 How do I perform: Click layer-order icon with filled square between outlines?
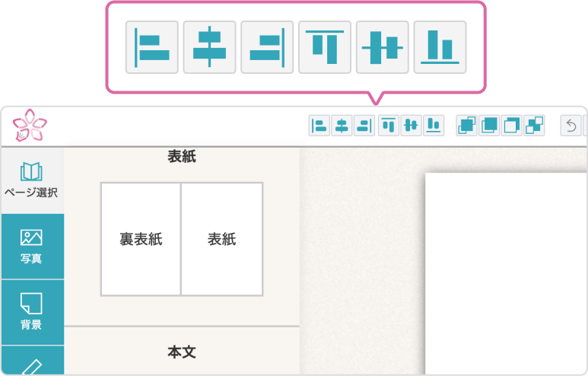[x=466, y=126]
